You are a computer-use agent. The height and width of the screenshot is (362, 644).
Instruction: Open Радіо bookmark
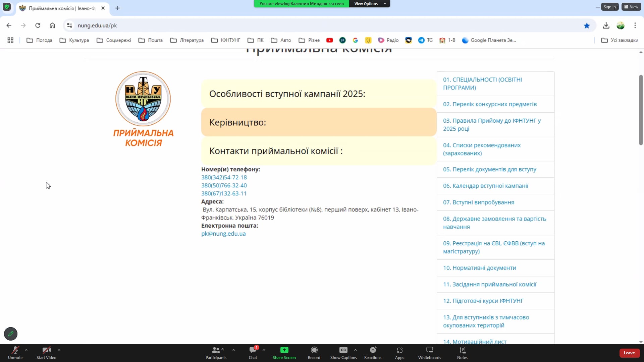(388, 40)
